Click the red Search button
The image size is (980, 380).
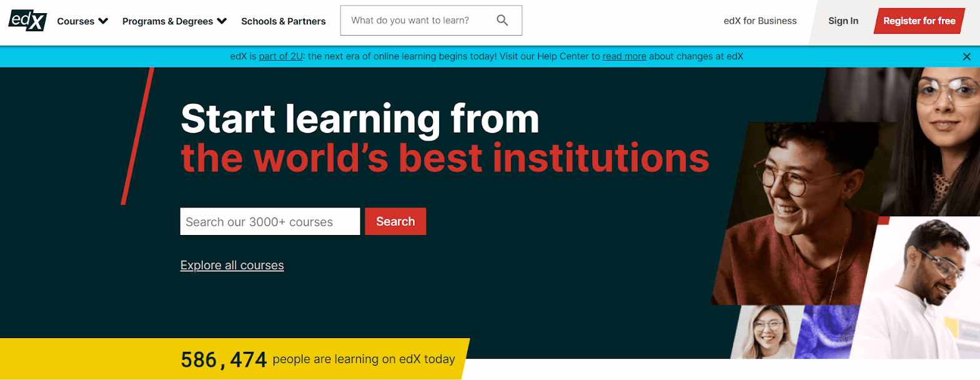pos(395,222)
